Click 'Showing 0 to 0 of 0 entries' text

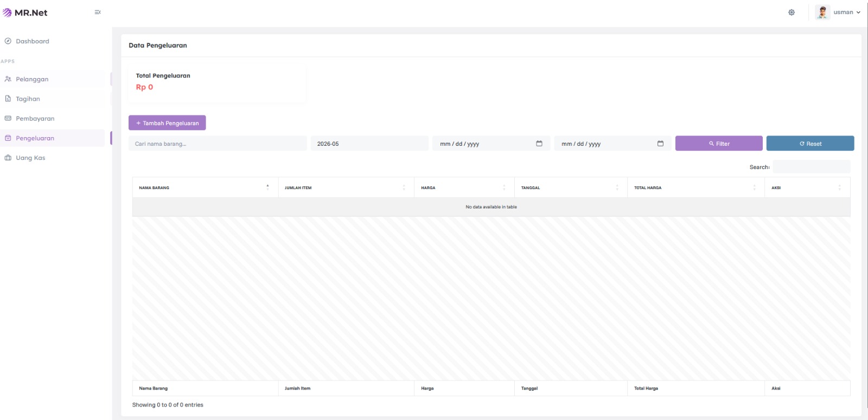168,405
